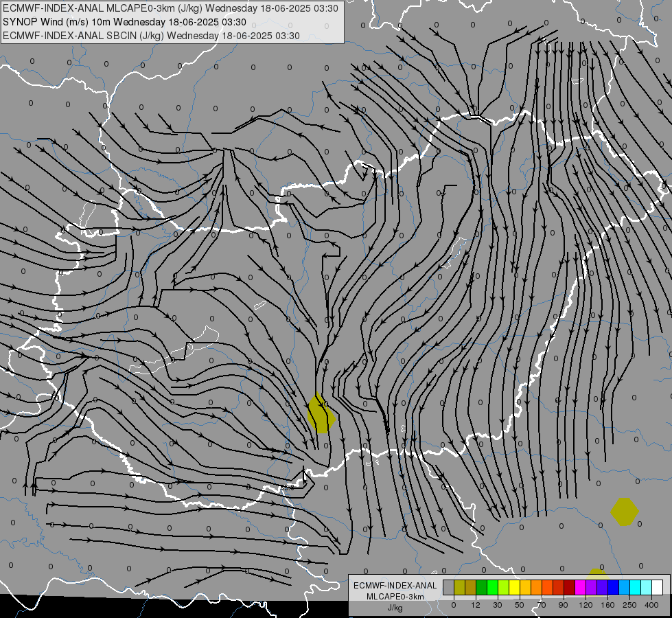Click the legend value label 12

pos(476,605)
